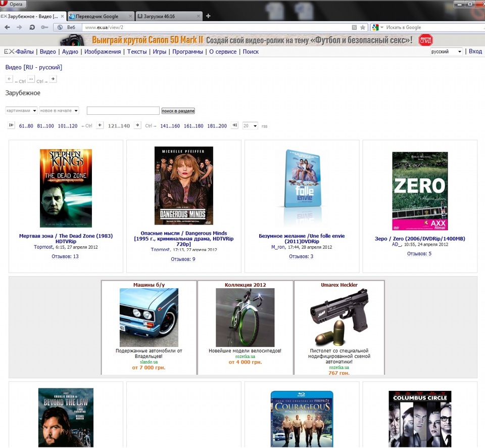Jump to last page with the pagination icon
The height and width of the screenshot is (448, 485).
click(235, 125)
